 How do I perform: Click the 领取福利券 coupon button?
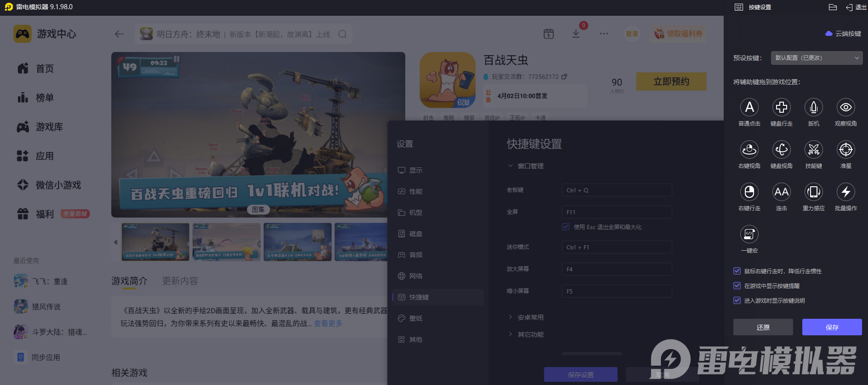678,34
